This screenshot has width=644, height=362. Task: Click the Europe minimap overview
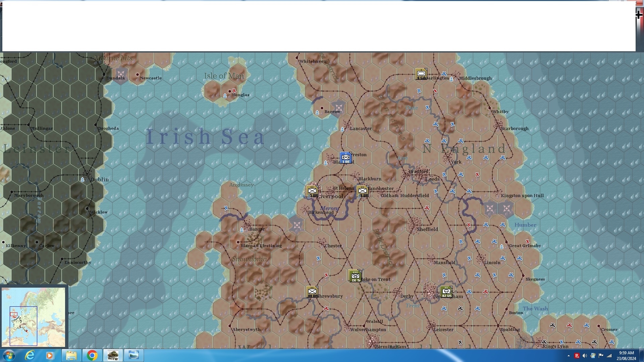(34, 317)
